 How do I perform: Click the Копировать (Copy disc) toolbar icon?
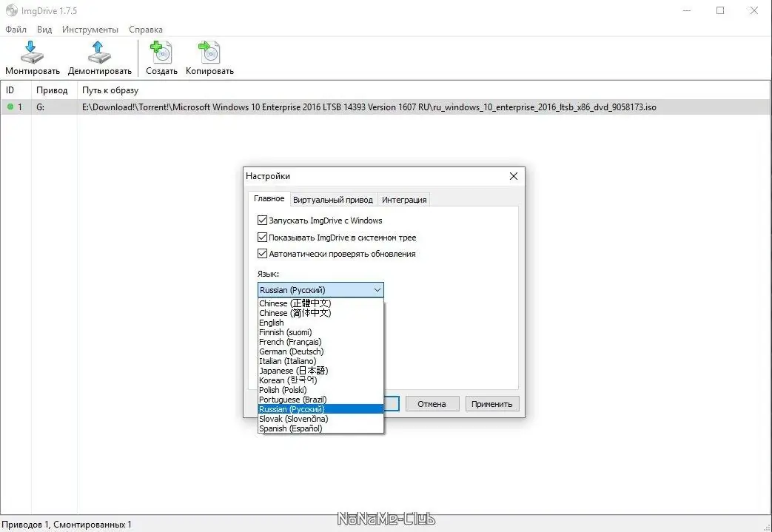[x=209, y=53]
